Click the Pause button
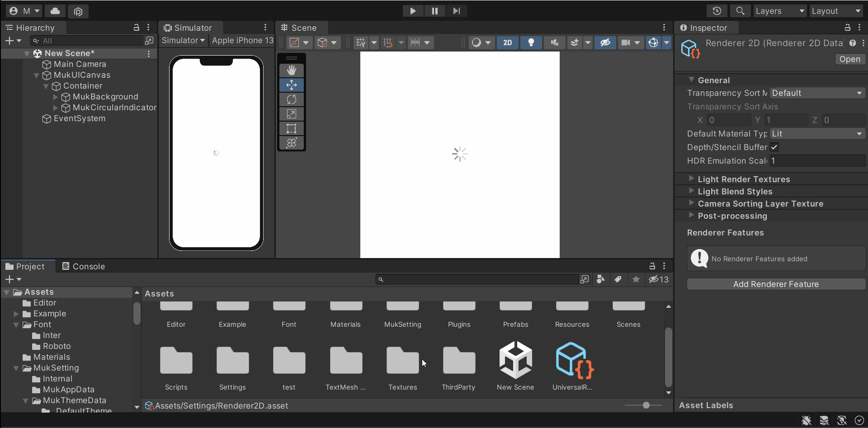This screenshot has width=868, height=428. (435, 11)
